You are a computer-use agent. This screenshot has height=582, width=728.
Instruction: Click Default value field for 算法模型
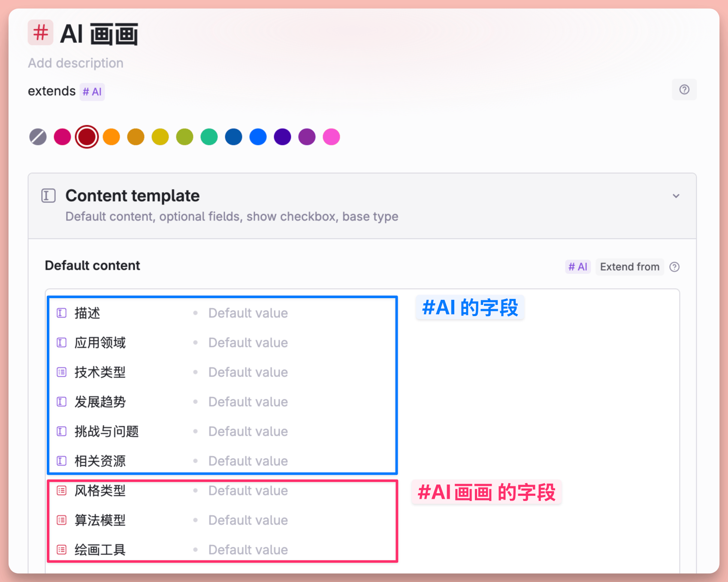click(x=248, y=520)
